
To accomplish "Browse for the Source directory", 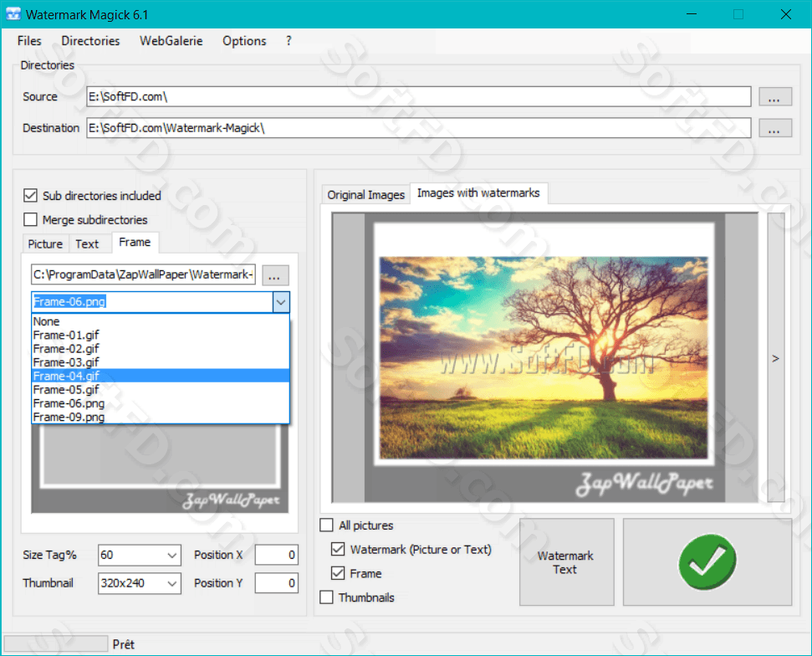I will pyautogui.click(x=774, y=96).
